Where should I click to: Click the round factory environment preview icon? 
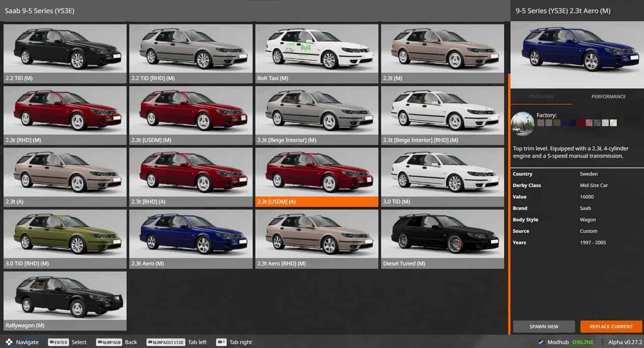(x=523, y=123)
